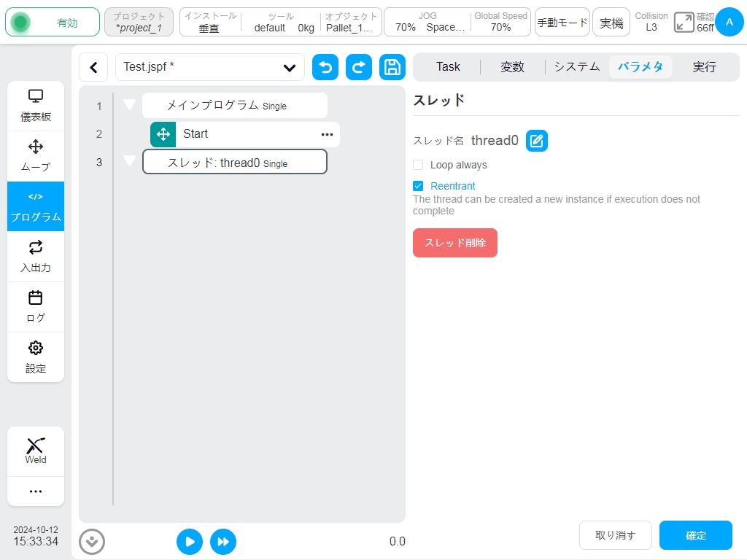Click the round down-chevron icon at the bottom left
The image size is (747, 560).
click(x=92, y=542)
